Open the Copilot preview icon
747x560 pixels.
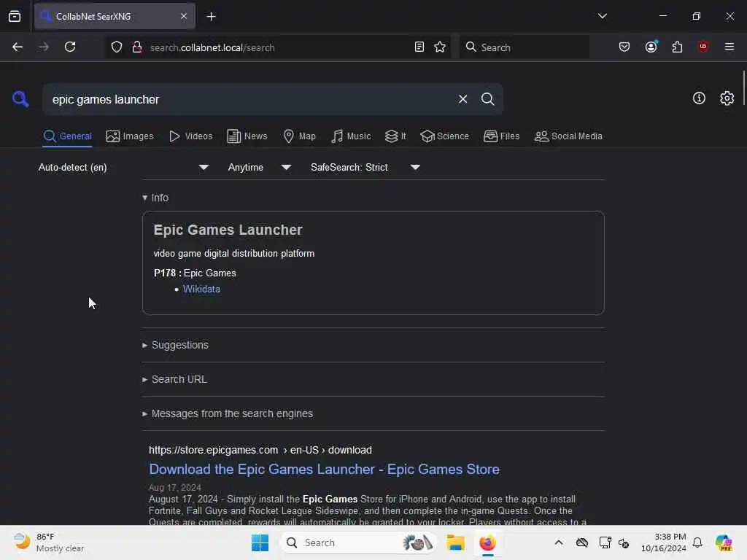(x=724, y=542)
